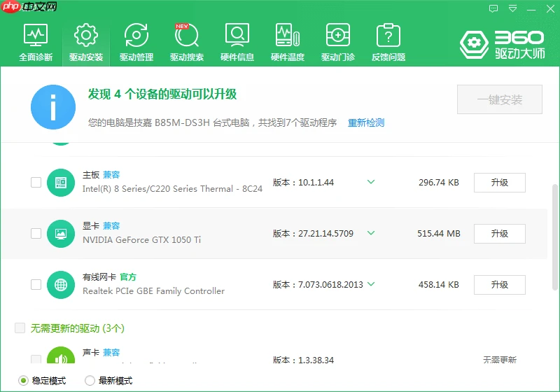Viewport: 560px width, 392px height.
Task: Expand version dropdown for 10.1.1.44
Action: click(x=371, y=182)
